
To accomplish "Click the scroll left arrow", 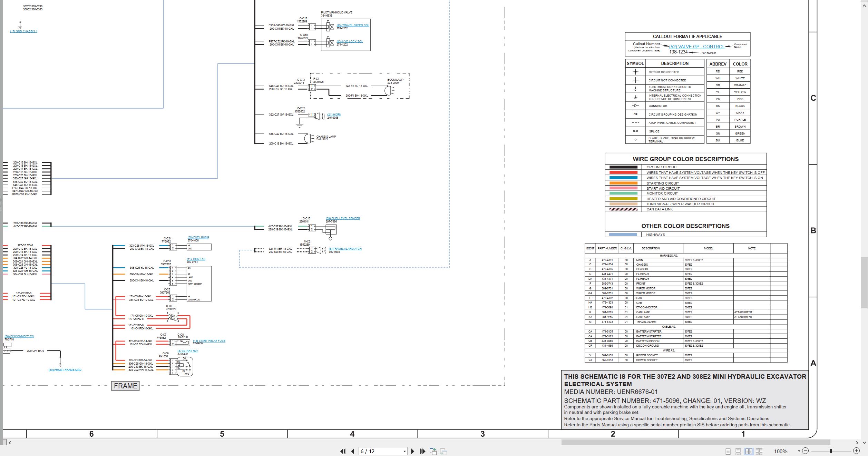I will (10, 443).
